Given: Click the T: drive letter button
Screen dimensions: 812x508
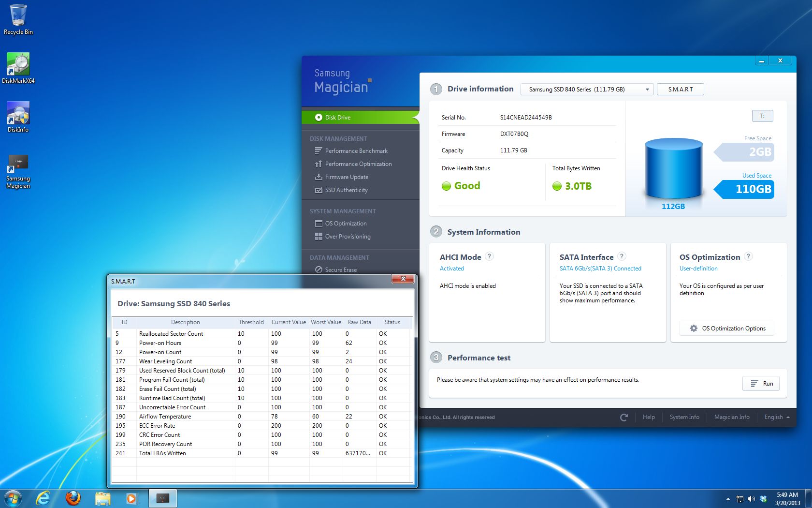Looking at the screenshot, I should (762, 116).
